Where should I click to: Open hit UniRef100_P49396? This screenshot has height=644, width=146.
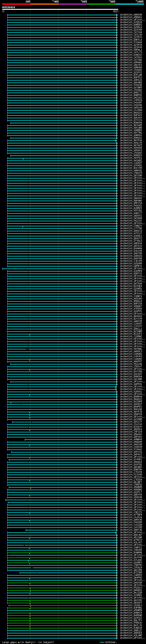click(x=131, y=105)
